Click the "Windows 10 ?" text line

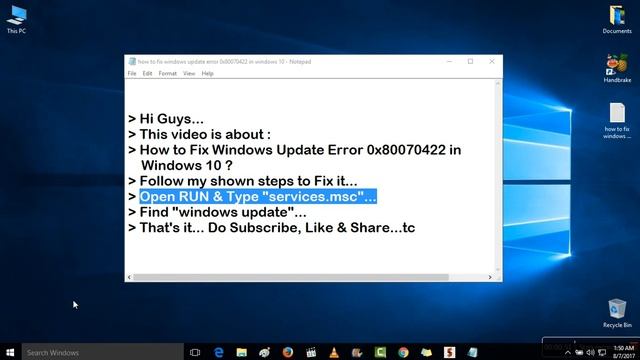pyautogui.click(x=187, y=165)
